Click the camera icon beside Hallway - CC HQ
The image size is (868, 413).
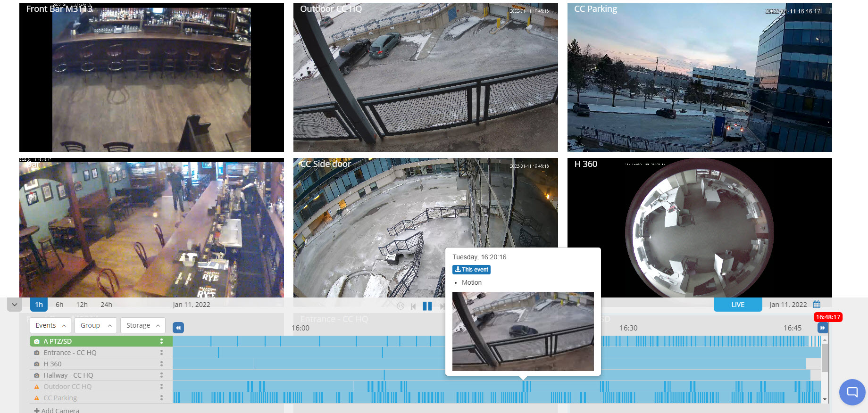37,375
